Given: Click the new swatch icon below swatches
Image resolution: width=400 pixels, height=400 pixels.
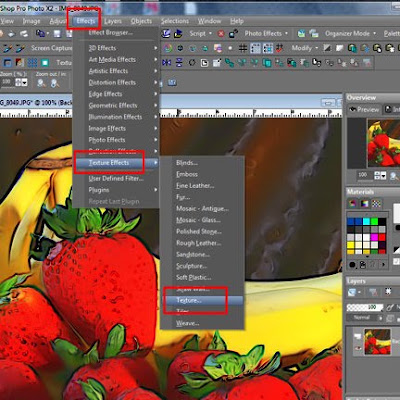Looking at the screenshot, I should 363,265.
